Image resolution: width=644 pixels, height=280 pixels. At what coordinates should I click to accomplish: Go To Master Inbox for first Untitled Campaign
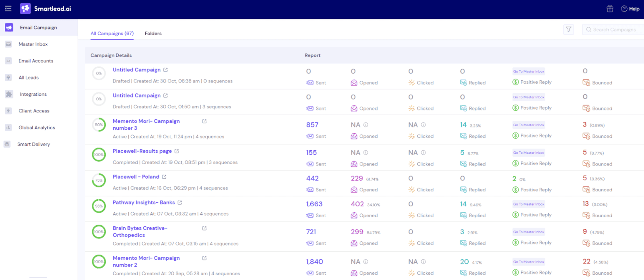point(529,71)
